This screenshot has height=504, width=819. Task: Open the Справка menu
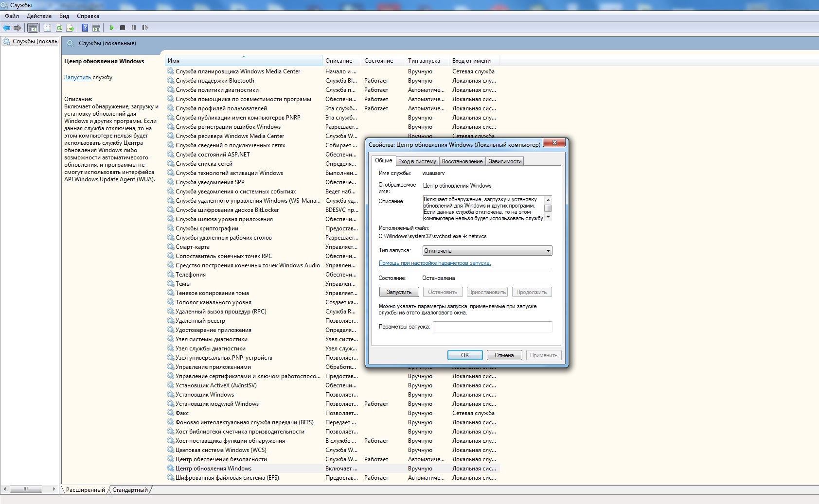(x=88, y=16)
